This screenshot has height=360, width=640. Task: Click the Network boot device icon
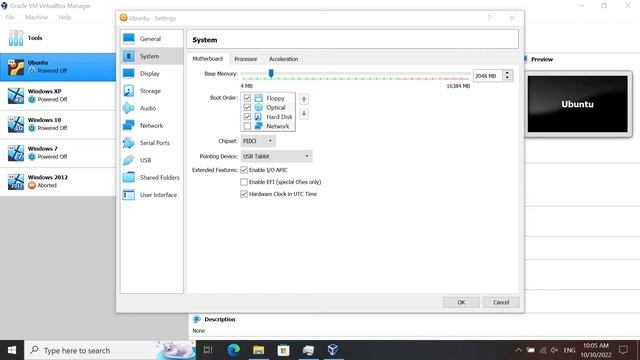click(x=258, y=126)
